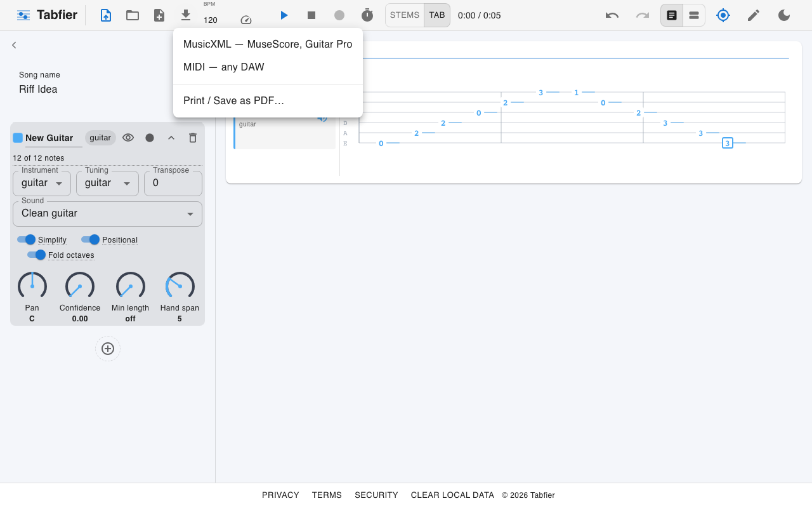This screenshot has width=812, height=508.
Task: Open the PRIVACY link
Action: [x=280, y=495]
